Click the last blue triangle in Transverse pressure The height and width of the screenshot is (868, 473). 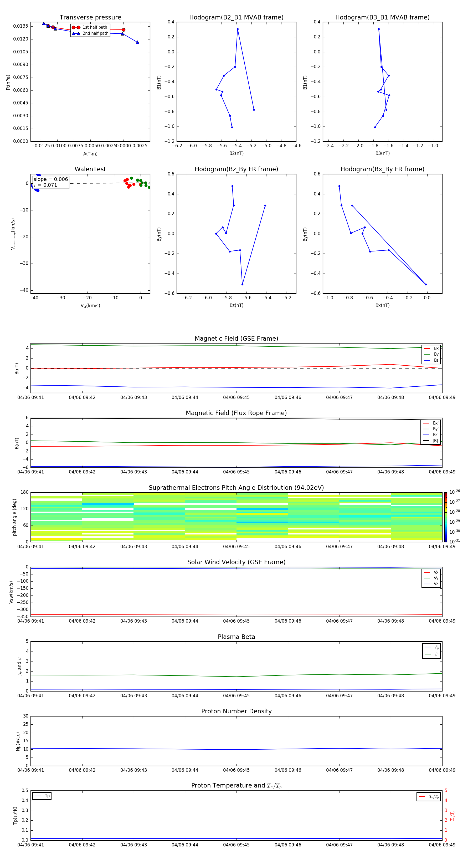pyautogui.click(x=137, y=42)
